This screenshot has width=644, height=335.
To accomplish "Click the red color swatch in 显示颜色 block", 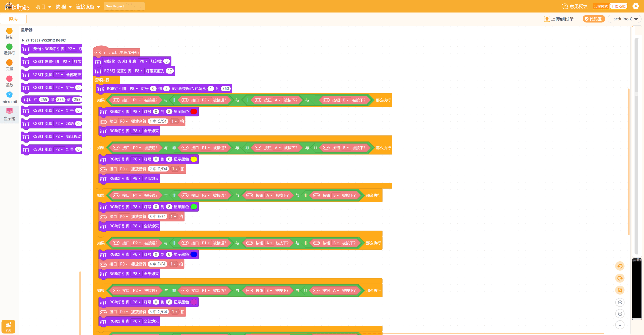I will pyautogui.click(x=194, y=112).
